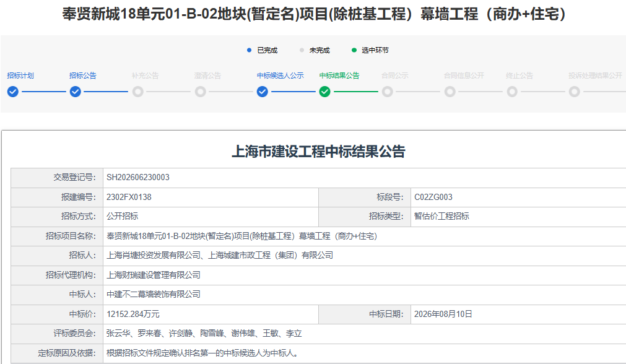Click the 澄清公告 grey step circle
This screenshot has height=364, width=626.
click(x=200, y=92)
